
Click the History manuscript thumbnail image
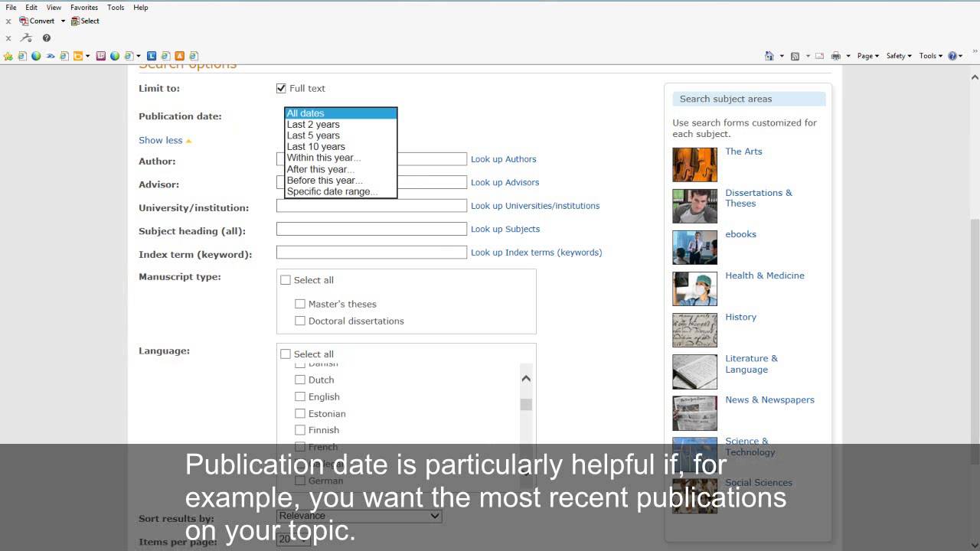point(694,330)
